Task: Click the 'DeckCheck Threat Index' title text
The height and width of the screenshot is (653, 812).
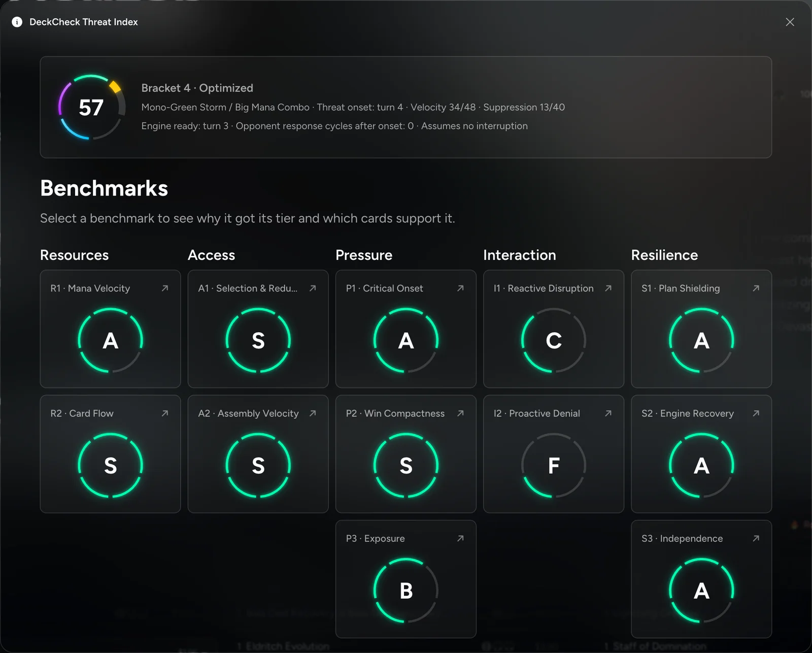Action: pyautogui.click(x=84, y=22)
